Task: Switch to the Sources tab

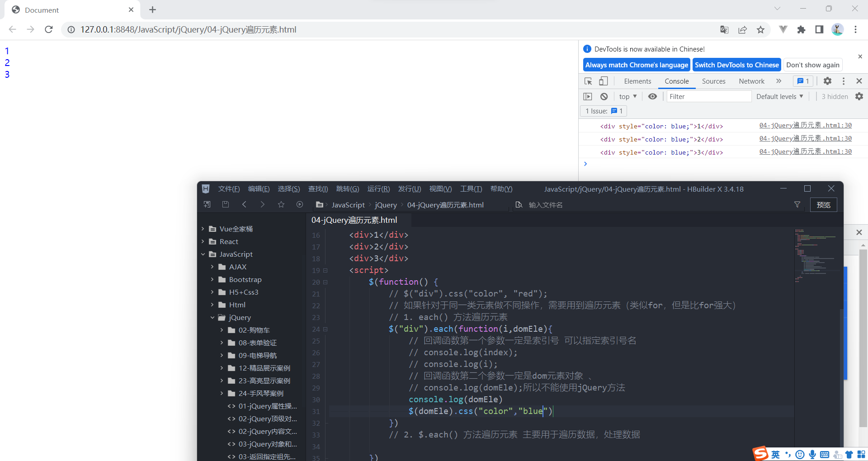Action: pos(713,81)
